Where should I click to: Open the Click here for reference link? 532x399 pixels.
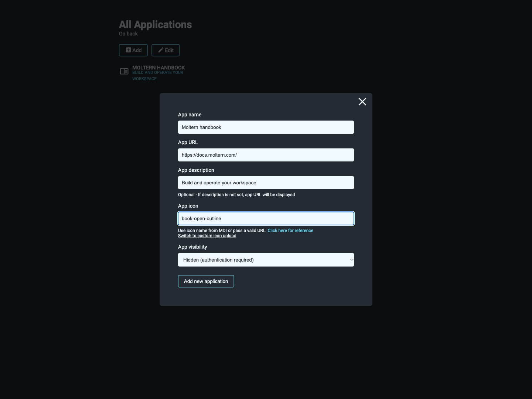[x=290, y=231]
